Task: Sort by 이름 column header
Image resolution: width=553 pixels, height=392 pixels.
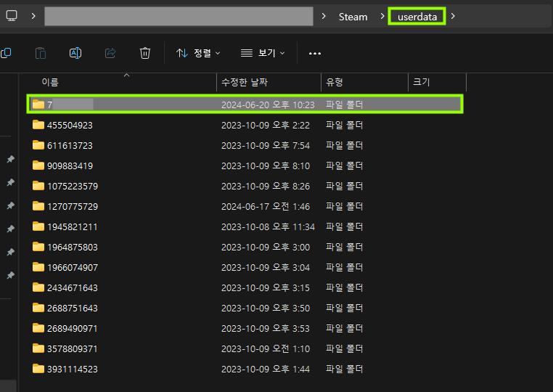Action: (51, 83)
